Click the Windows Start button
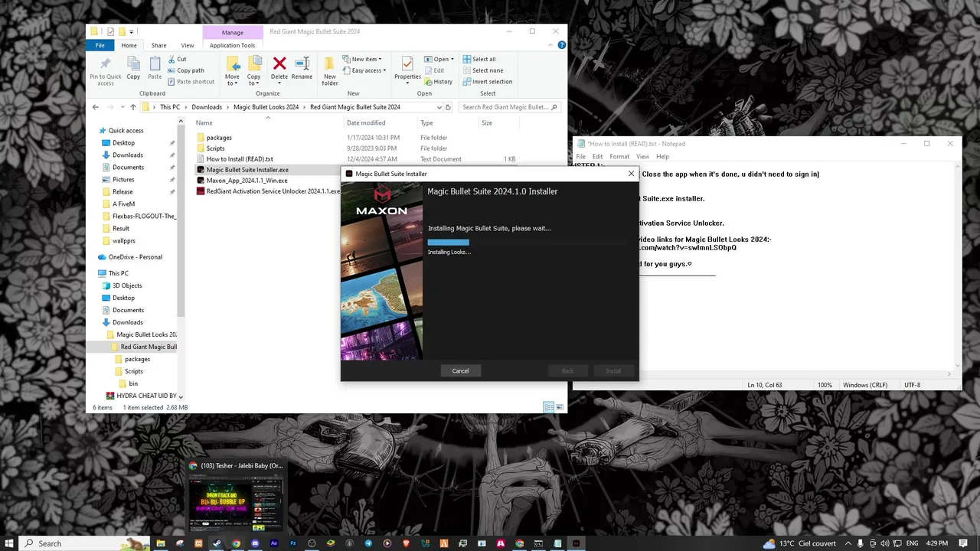 click(9, 543)
